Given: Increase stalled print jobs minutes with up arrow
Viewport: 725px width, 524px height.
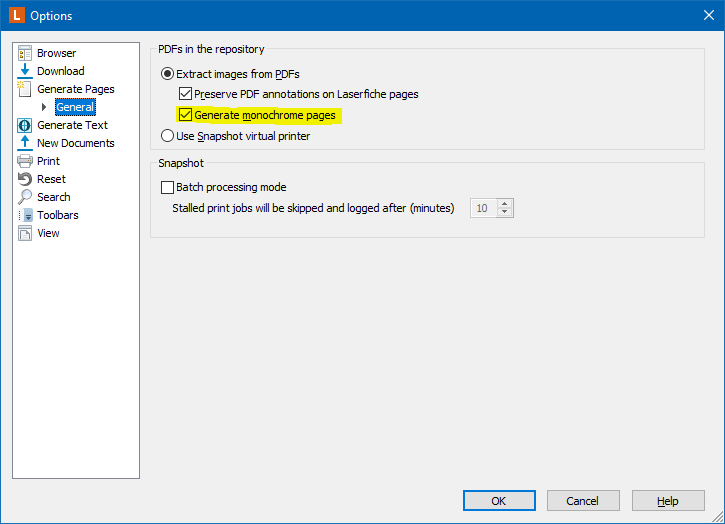Looking at the screenshot, I should [x=505, y=204].
